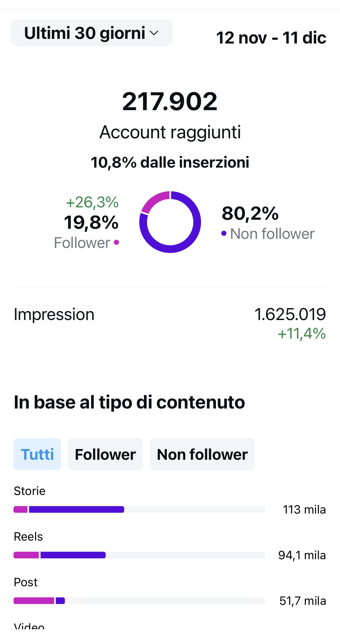Image resolution: width=340 pixels, height=644 pixels.
Task: Switch to the Non follower filter tab
Action: (202, 454)
